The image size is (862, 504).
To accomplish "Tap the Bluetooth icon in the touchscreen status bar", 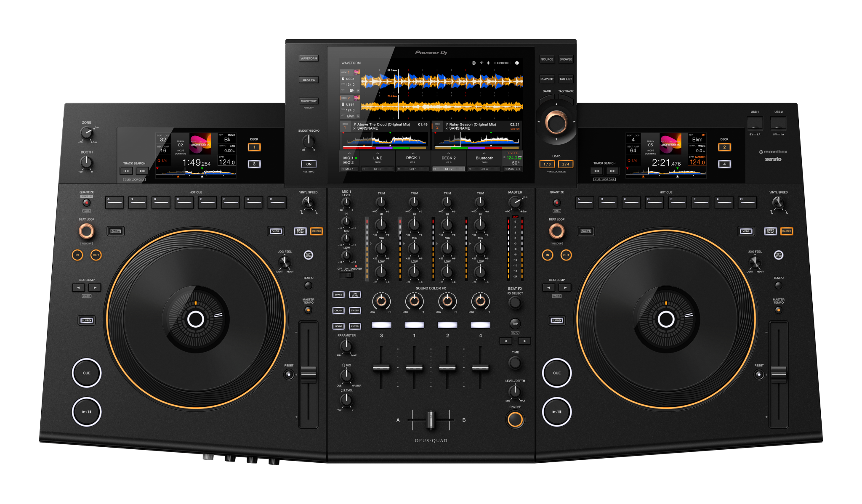I will (488, 63).
